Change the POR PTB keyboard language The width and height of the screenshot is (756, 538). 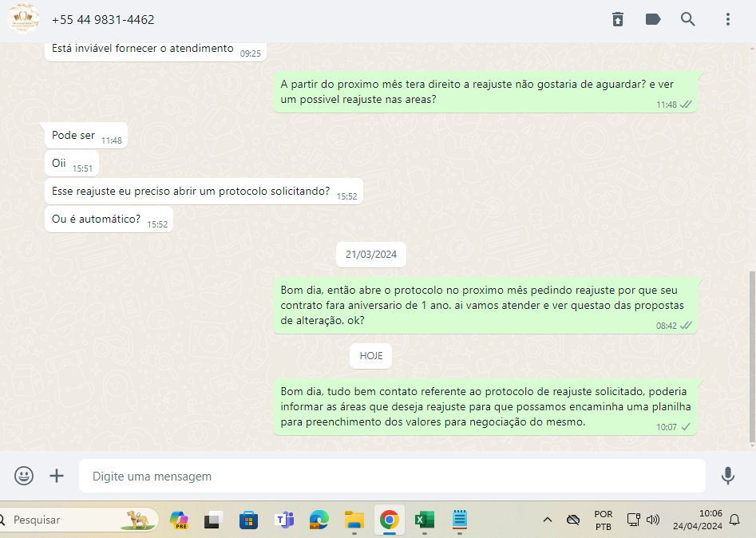[604, 520]
